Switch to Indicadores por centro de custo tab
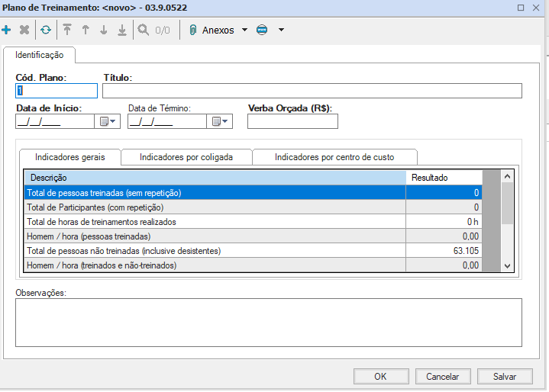 click(334, 157)
